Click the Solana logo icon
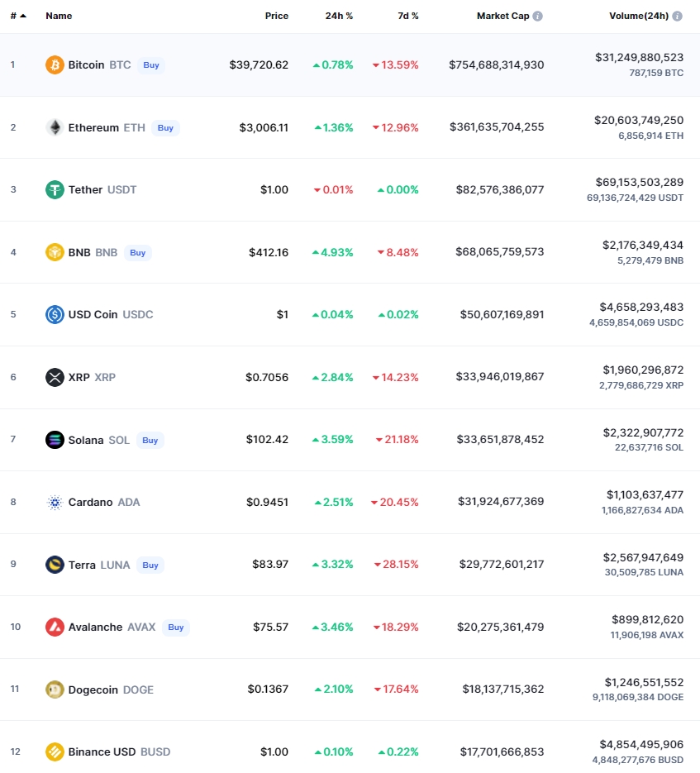This screenshot has width=700, height=773. pyautogui.click(x=55, y=440)
